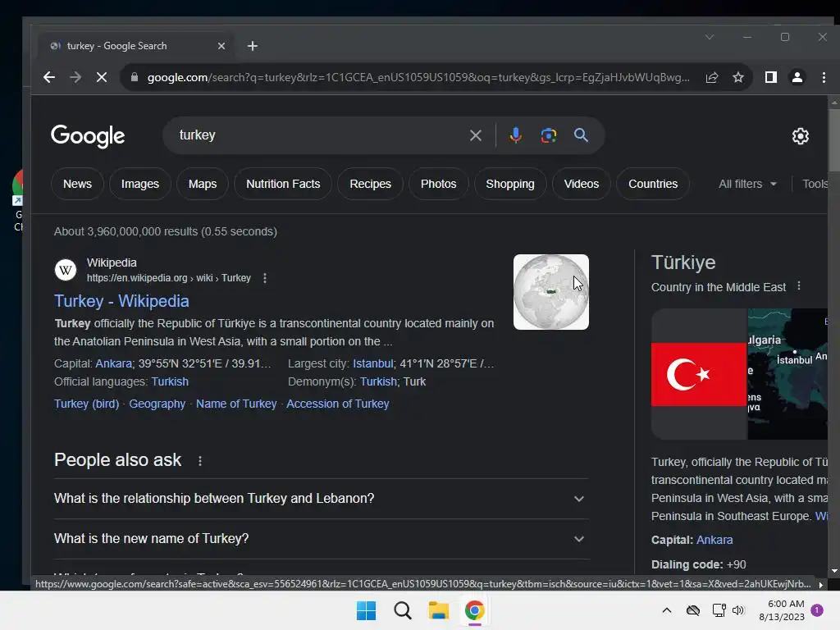Submit search with the magnifying glass icon

pos(581,135)
